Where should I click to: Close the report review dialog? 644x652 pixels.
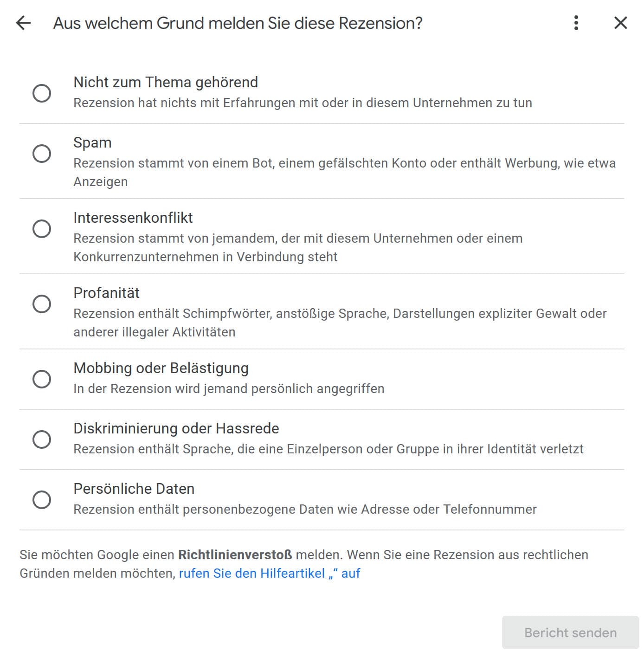[x=620, y=23]
